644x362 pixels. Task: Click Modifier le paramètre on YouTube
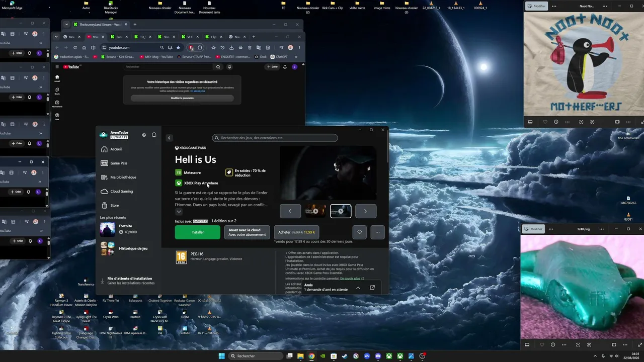click(x=182, y=98)
